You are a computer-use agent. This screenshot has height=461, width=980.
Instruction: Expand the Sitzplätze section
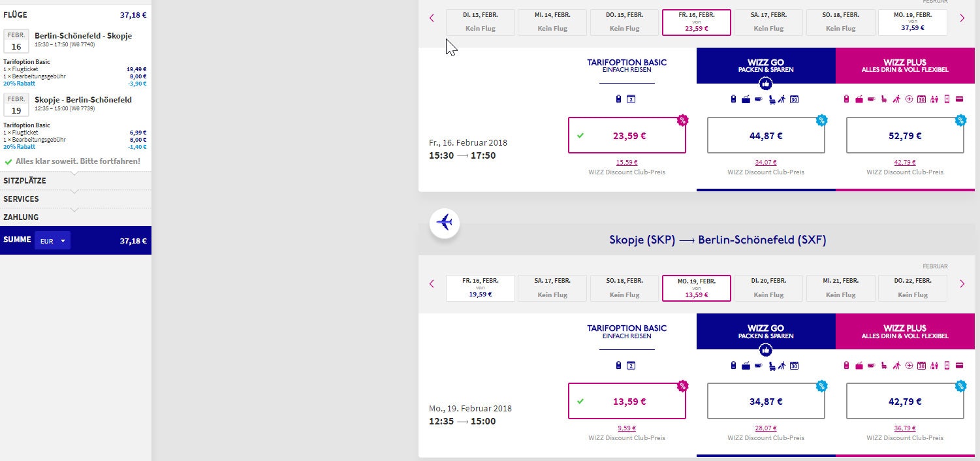(x=25, y=181)
